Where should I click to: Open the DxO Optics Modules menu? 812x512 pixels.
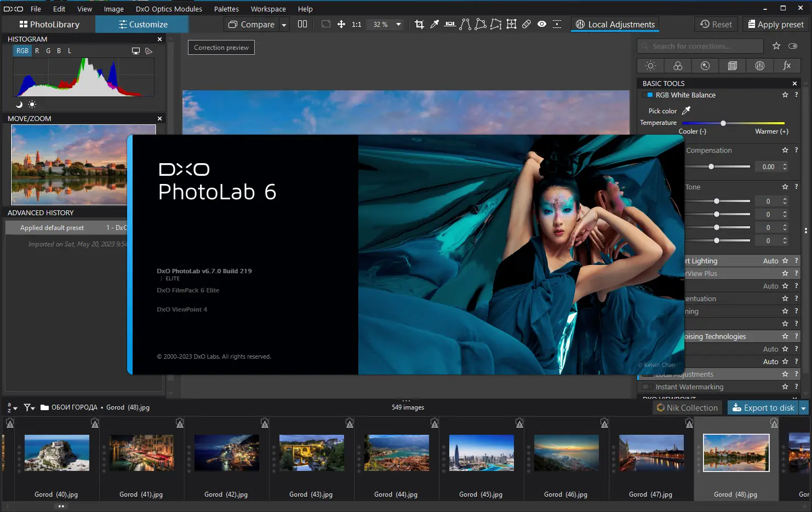(169, 9)
